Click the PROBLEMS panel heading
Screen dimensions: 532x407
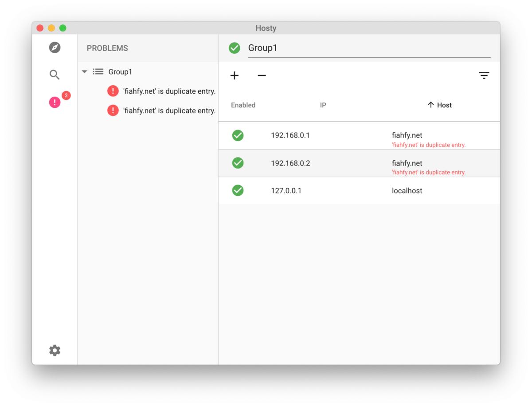(x=107, y=48)
